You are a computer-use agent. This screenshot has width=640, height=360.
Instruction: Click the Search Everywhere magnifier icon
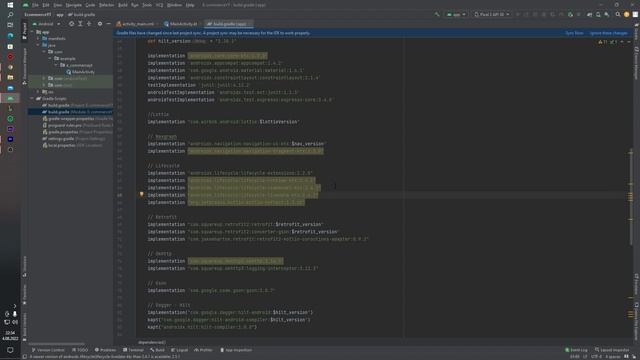[x=618, y=14]
